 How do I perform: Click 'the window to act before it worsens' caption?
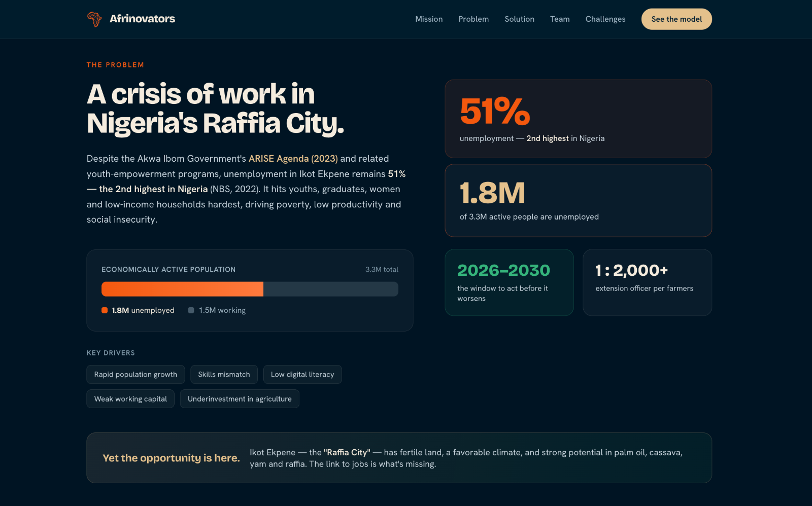(x=502, y=294)
